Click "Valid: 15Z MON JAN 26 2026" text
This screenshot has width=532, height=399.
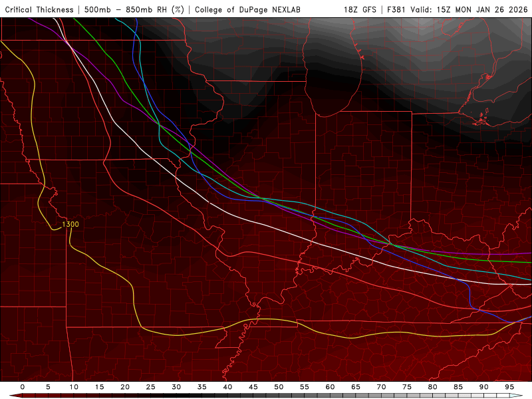(x=469, y=9)
